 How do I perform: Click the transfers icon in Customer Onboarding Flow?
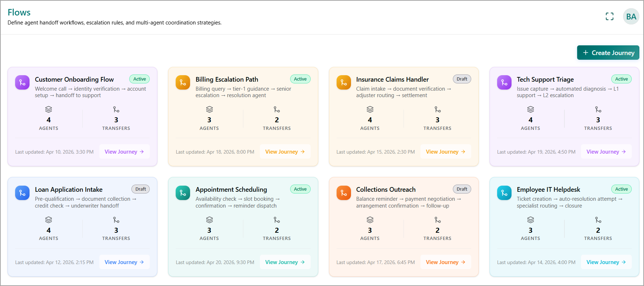click(116, 109)
